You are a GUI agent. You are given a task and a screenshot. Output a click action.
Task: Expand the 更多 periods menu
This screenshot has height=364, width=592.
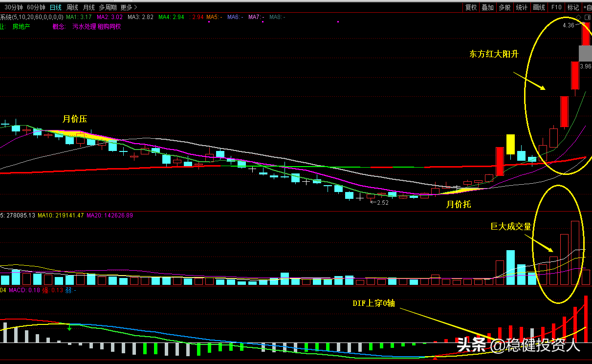[x=129, y=7]
